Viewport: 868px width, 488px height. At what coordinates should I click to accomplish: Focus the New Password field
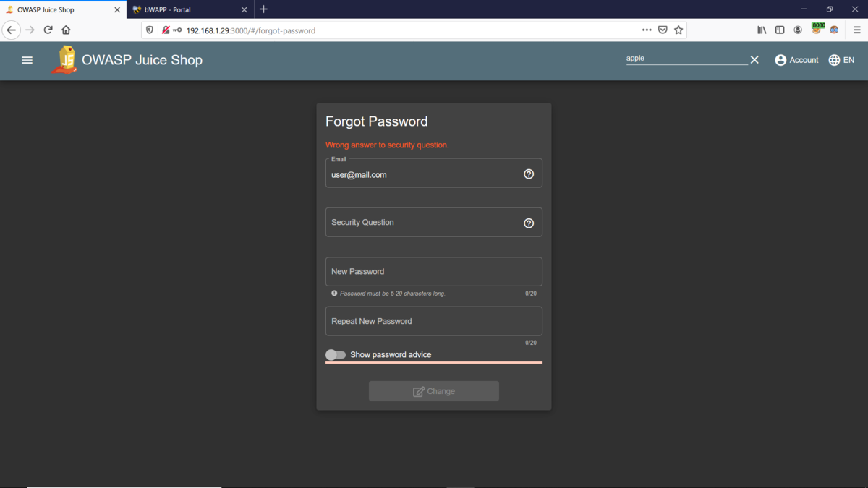pos(434,272)
